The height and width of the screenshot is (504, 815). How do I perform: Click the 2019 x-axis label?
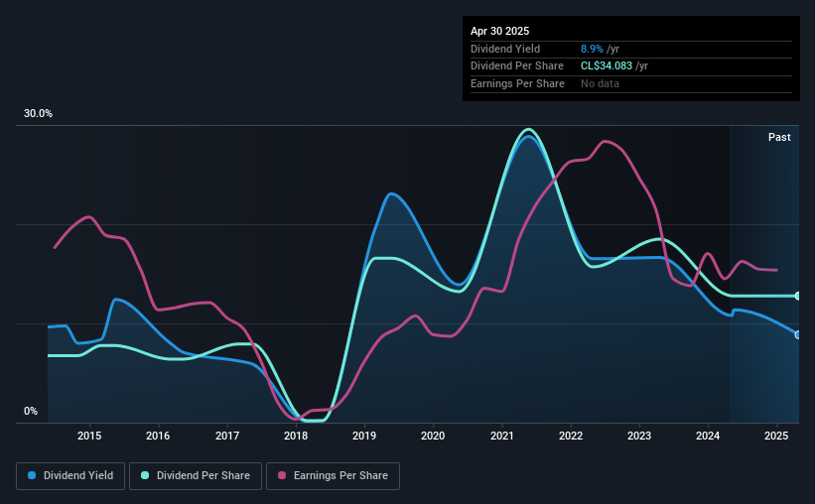coord(364,436)
